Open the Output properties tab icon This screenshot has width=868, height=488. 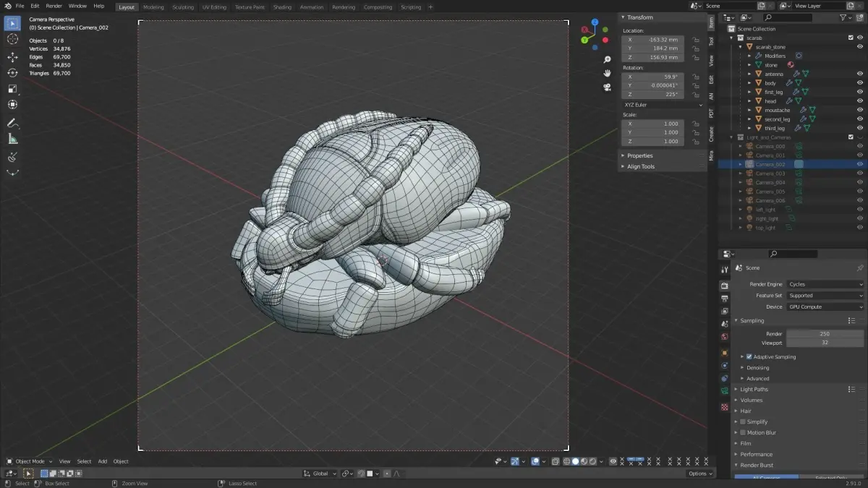(725, 299)
